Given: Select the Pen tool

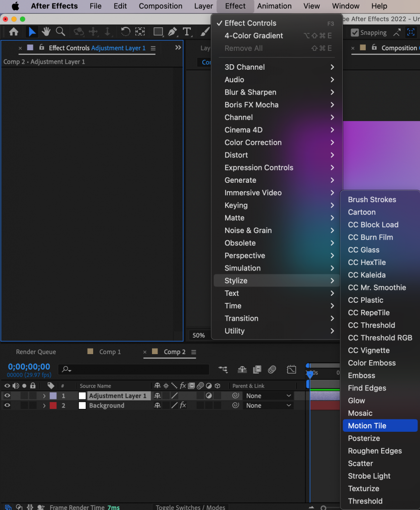Looking at the screenshot, I should tap(172, 32).
